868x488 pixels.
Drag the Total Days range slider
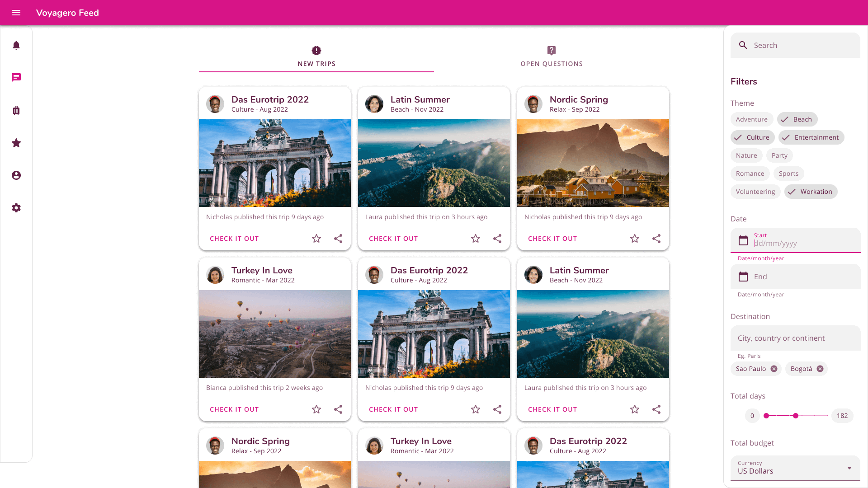click(796, 415)
